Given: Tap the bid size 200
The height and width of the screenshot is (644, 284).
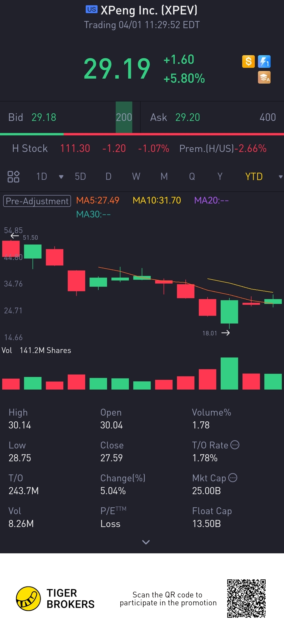Looking at the screenshot, I should point(124,117).
